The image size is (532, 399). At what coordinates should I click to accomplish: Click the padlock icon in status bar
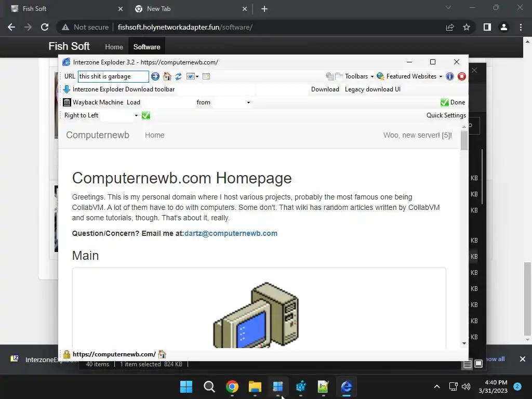pyautogui.click(x=66, y=354)
